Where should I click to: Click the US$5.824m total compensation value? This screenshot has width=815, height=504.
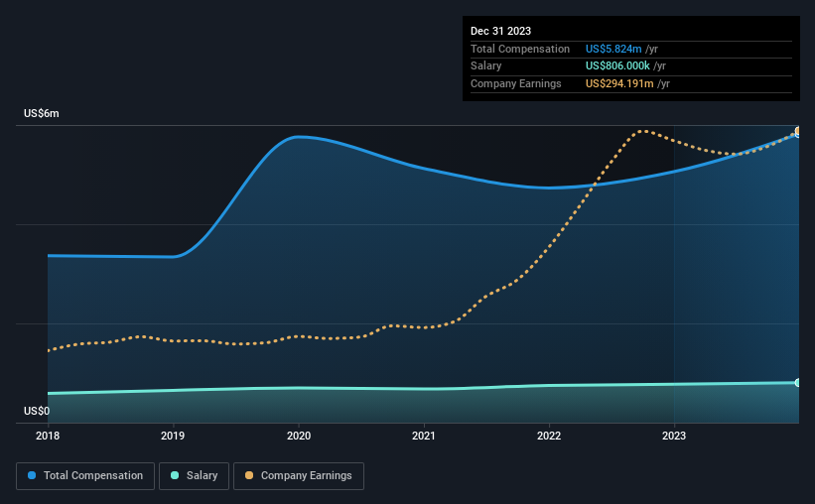pos(613,49)
